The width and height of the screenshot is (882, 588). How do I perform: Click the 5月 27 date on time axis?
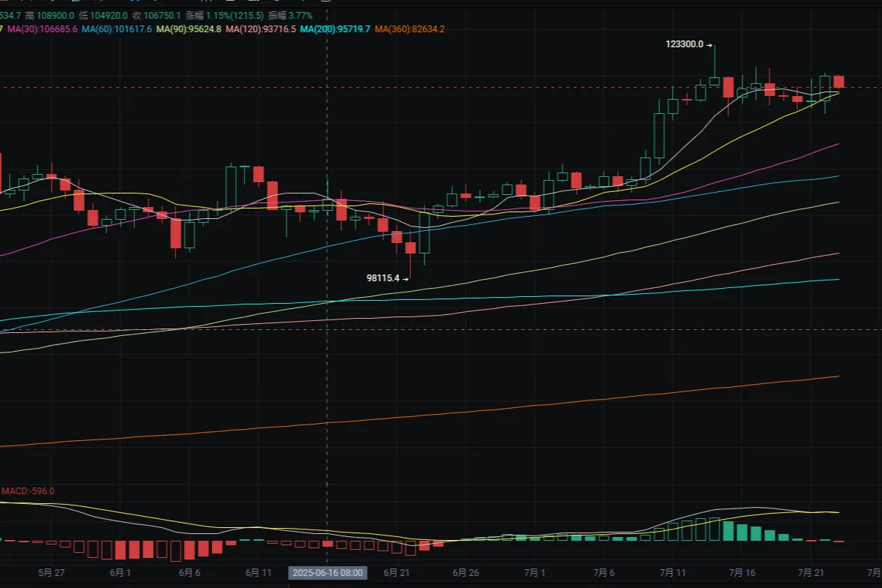51,573
